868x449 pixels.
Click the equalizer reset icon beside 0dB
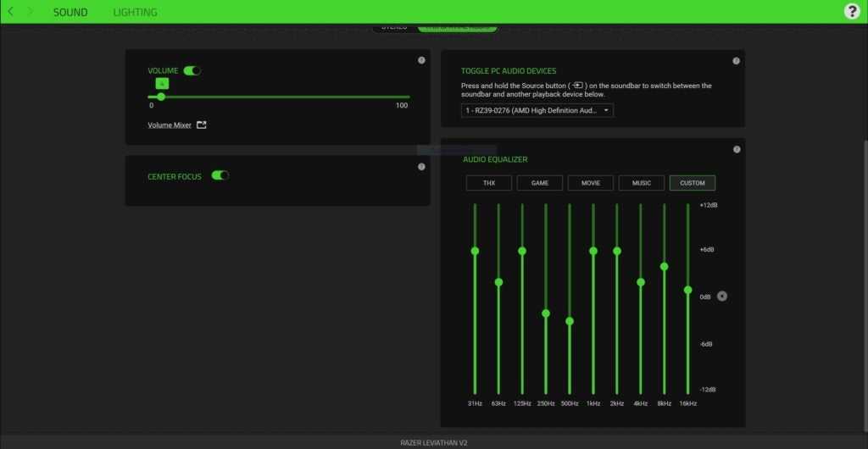[721, 297]
